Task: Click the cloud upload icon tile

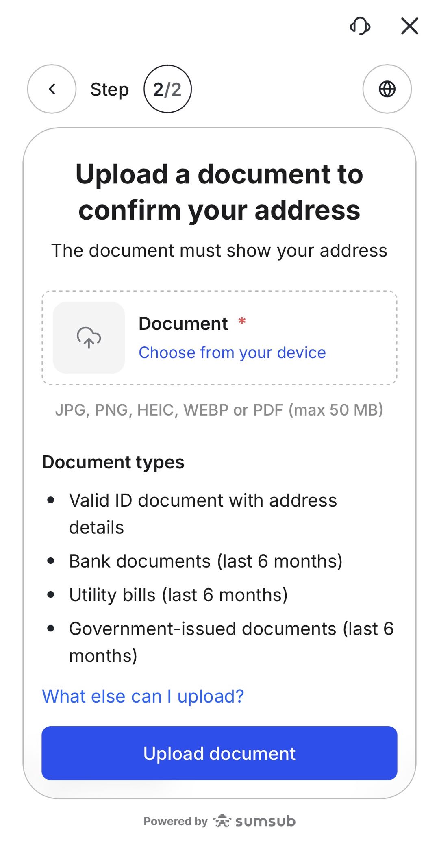Action: 89,337
